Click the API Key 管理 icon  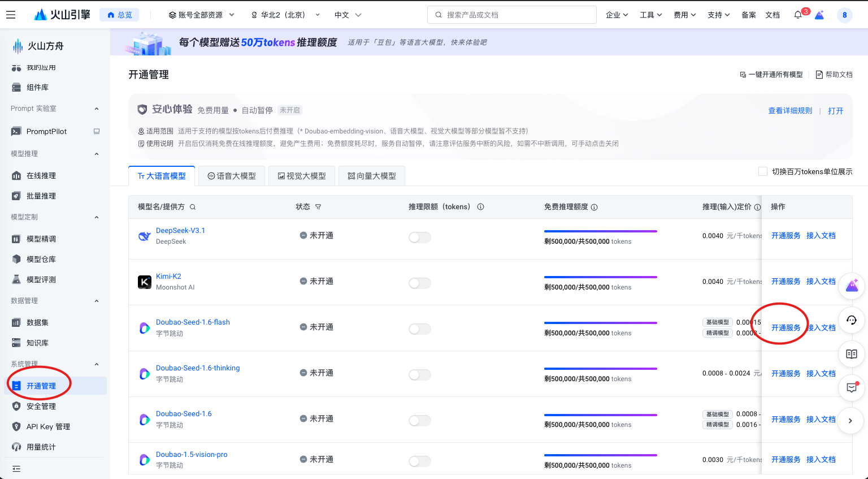pos(16,426)
